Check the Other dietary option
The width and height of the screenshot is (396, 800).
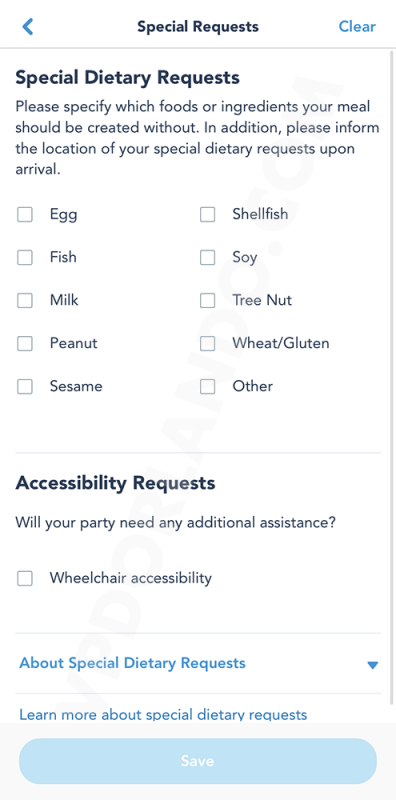[208, 387]
